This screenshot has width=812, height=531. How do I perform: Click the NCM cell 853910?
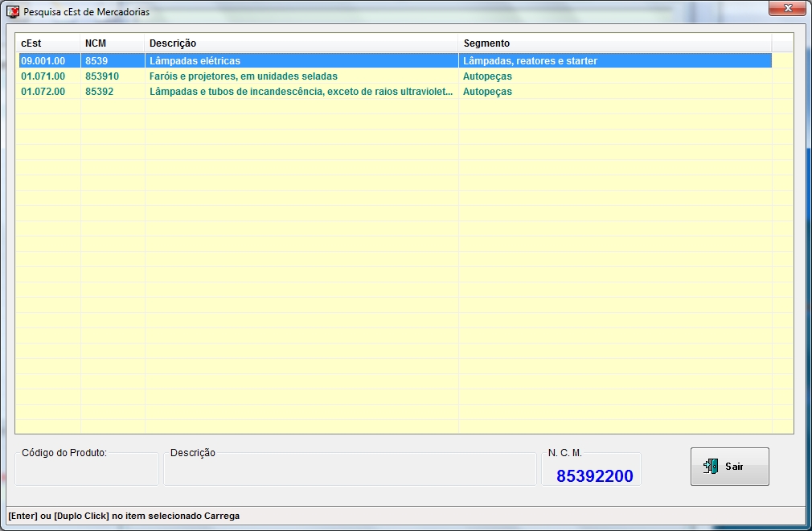coord(102,76)
